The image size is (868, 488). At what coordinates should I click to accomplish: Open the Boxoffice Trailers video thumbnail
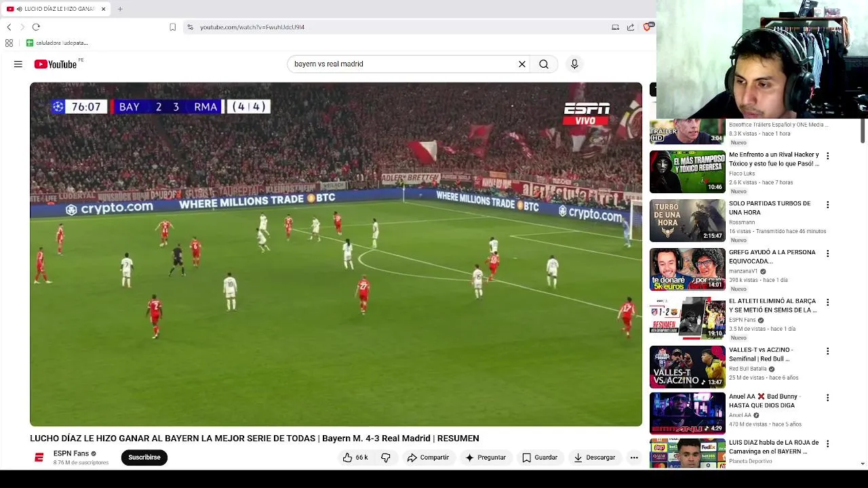point(687,131)
